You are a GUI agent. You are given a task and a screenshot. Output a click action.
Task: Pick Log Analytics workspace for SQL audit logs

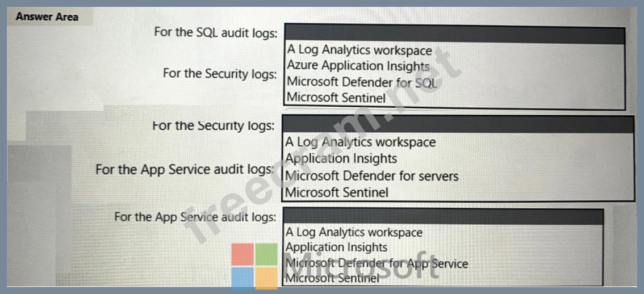coord(359,50)
